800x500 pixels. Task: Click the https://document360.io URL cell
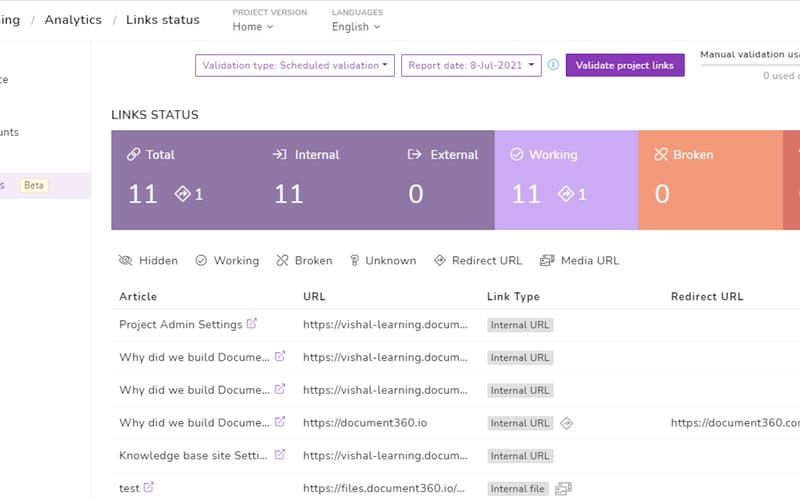(365, 423)
